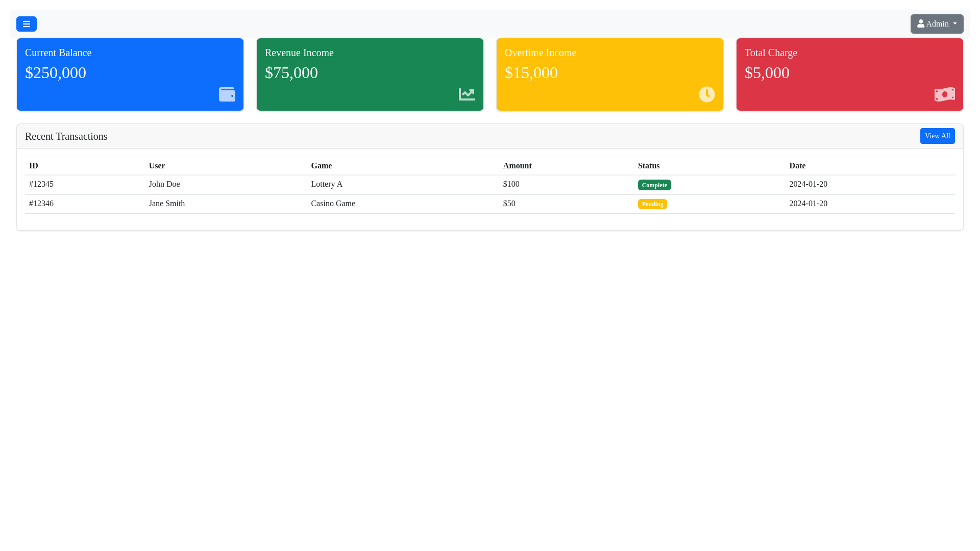Click the money icon on Total Charge card
Screen dimensions: 980x551
click(x=945, y=94)
